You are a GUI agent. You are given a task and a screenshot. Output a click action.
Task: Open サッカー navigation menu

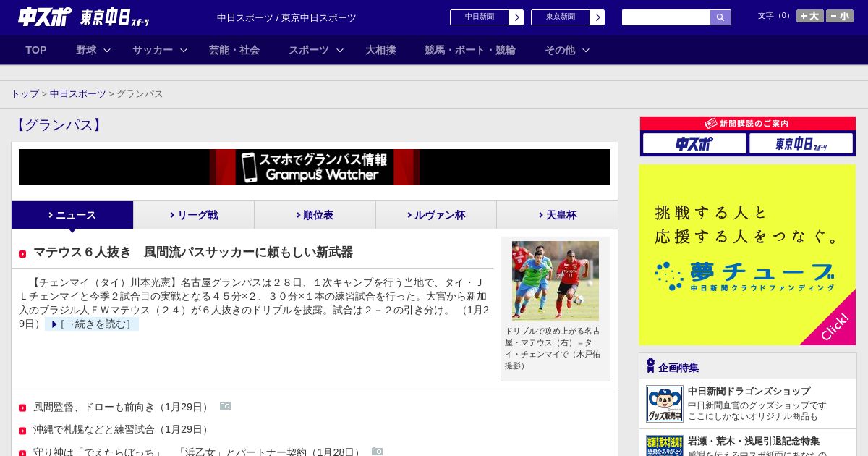(x=153, y=50)
